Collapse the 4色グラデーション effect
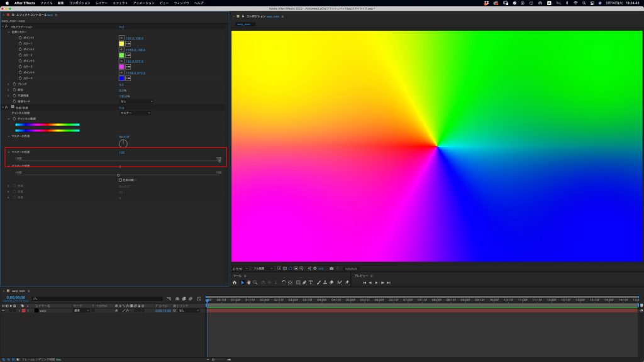The height and width of the screenshot is (362, 644). click(x=4, y=28)
